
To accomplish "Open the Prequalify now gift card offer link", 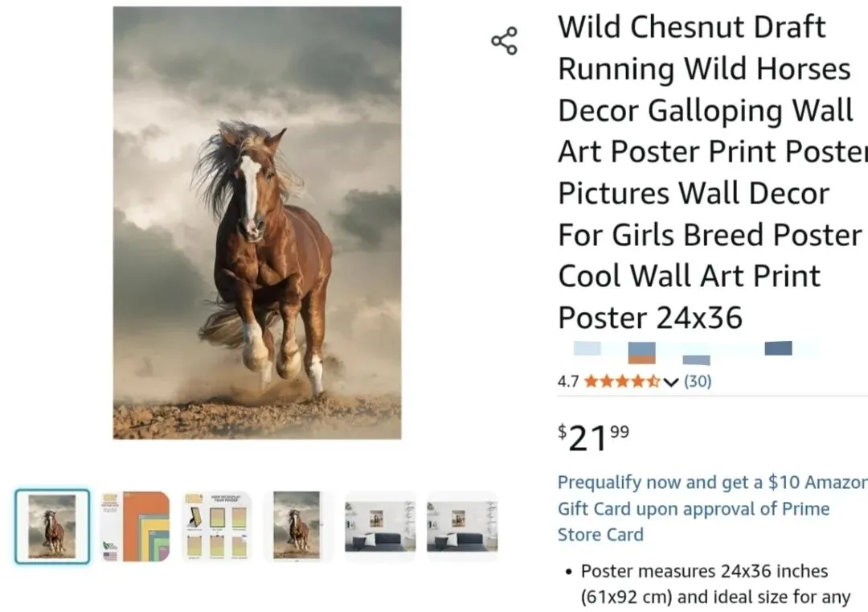I will (712, 508).
